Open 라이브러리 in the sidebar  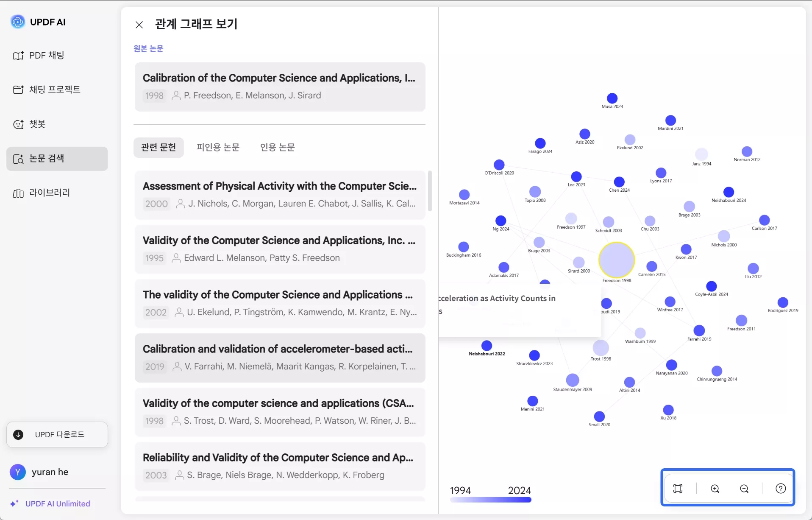(57, 193)
